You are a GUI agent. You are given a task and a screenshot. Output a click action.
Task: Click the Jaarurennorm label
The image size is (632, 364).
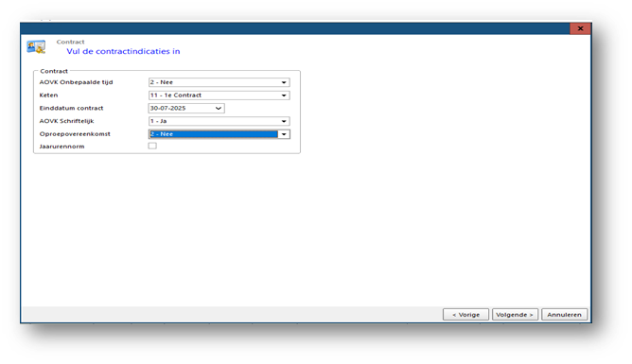62,147
